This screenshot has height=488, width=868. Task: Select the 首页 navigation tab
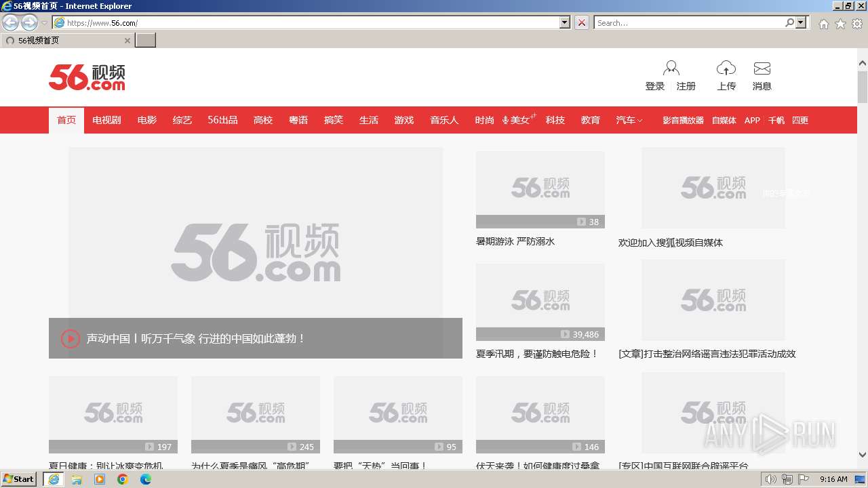coord(66,120)
